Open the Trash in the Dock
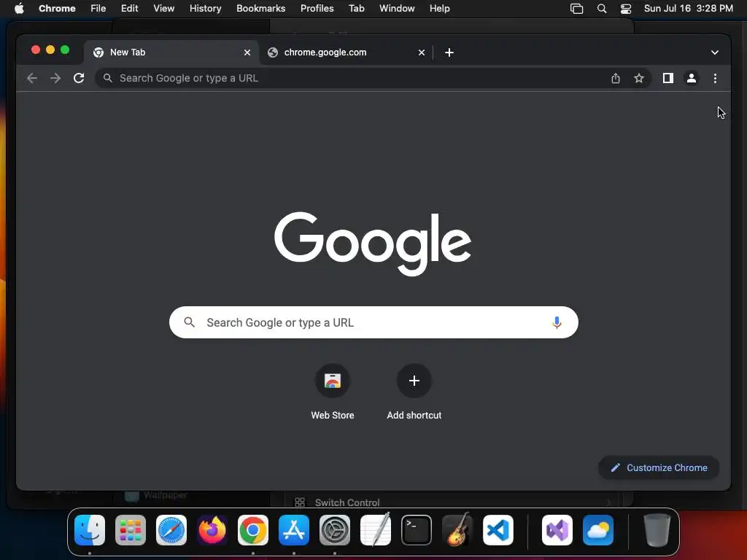The image size is (747, 560). tap(657, 530)
